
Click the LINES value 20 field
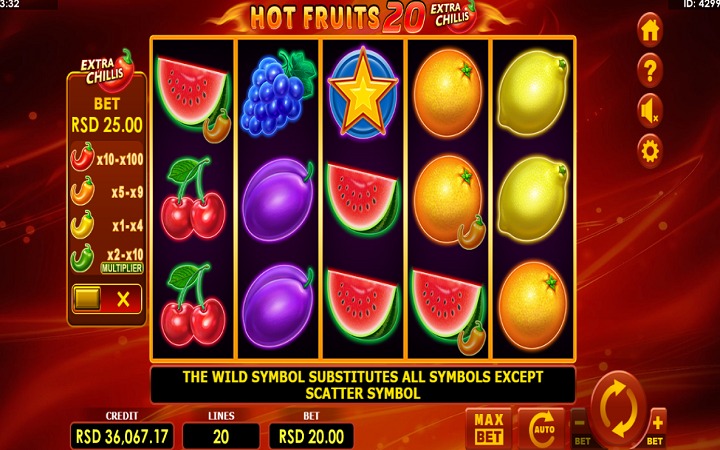[221, 436]
